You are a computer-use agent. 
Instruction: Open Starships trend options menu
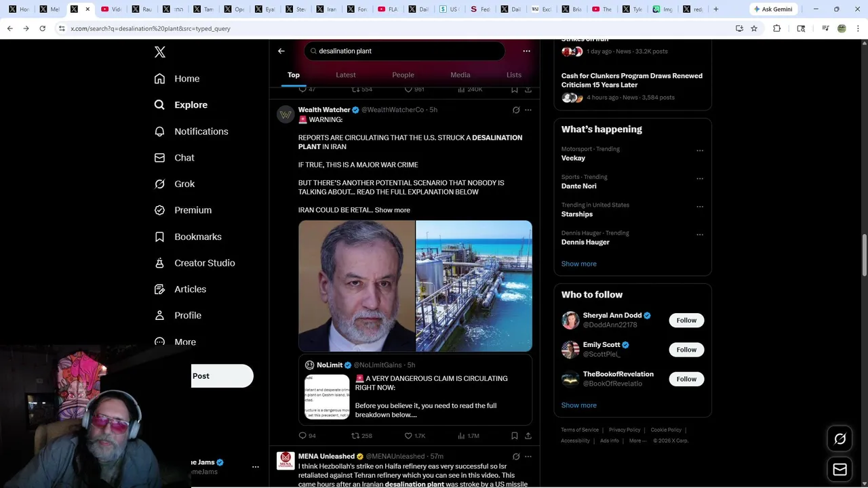point(700,207)
